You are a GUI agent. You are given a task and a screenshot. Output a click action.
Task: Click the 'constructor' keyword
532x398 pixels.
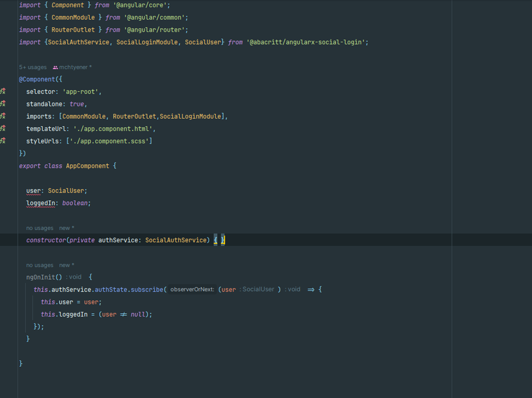[46, 240]
